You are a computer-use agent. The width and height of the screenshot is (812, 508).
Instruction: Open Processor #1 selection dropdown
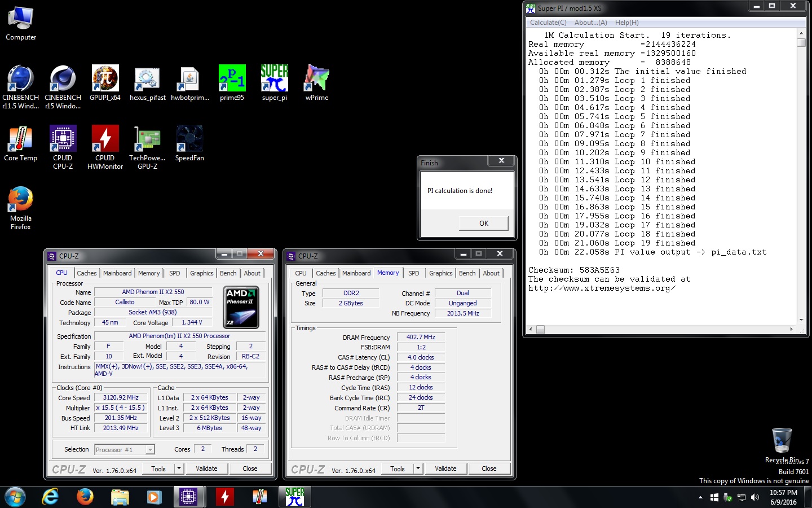125,450
